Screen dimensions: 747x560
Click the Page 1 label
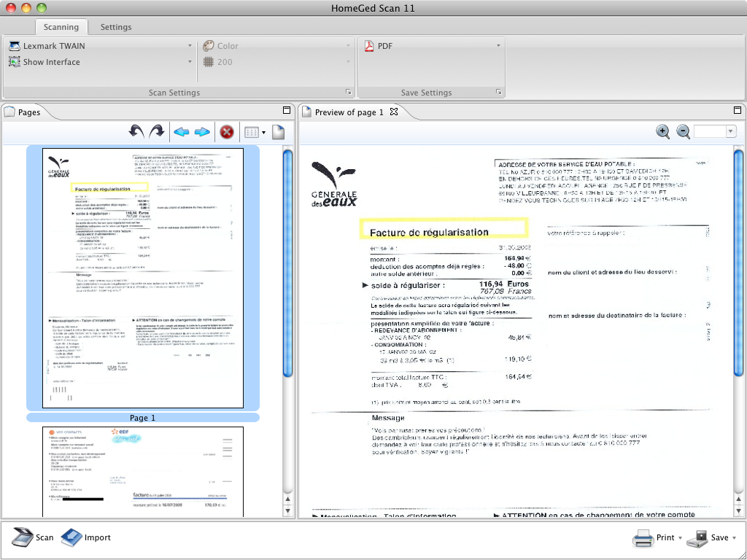(143, 418)
